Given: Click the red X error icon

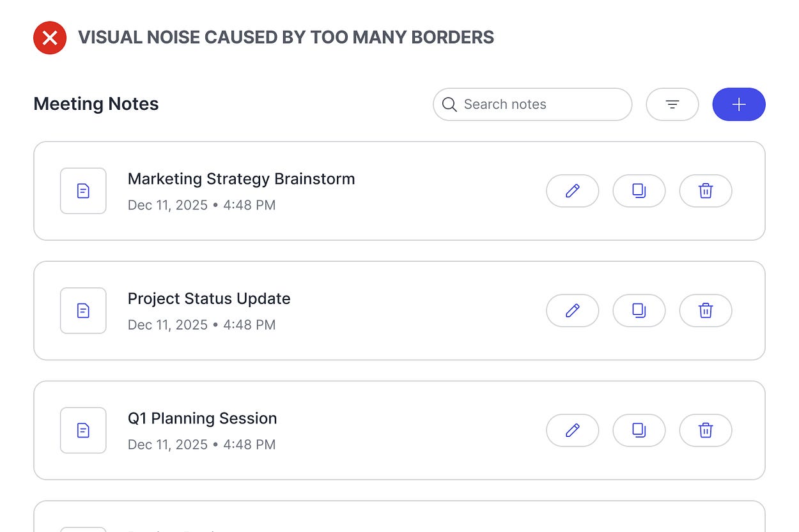Looking at the screenshot, I should click(x=50, y=38).
